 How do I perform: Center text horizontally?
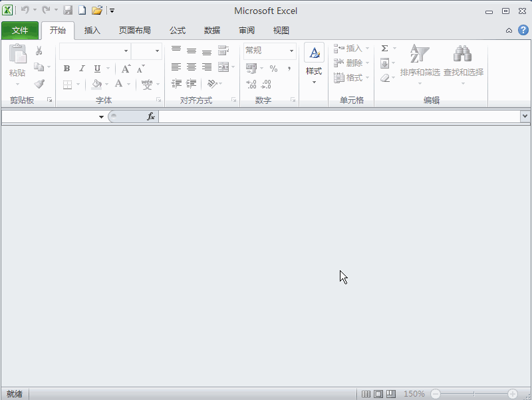(x=192, y=67)
